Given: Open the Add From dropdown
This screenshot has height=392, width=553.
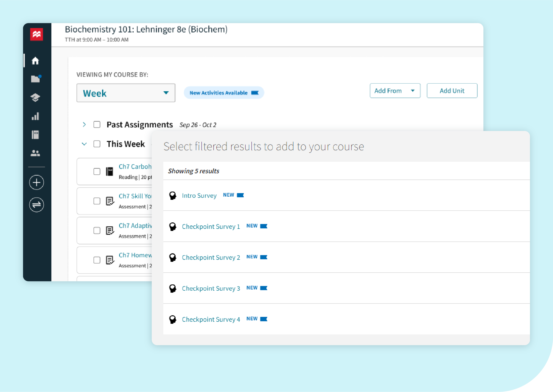Looking at the screenshot, I should pyautogui.click(x=395, y=91).
